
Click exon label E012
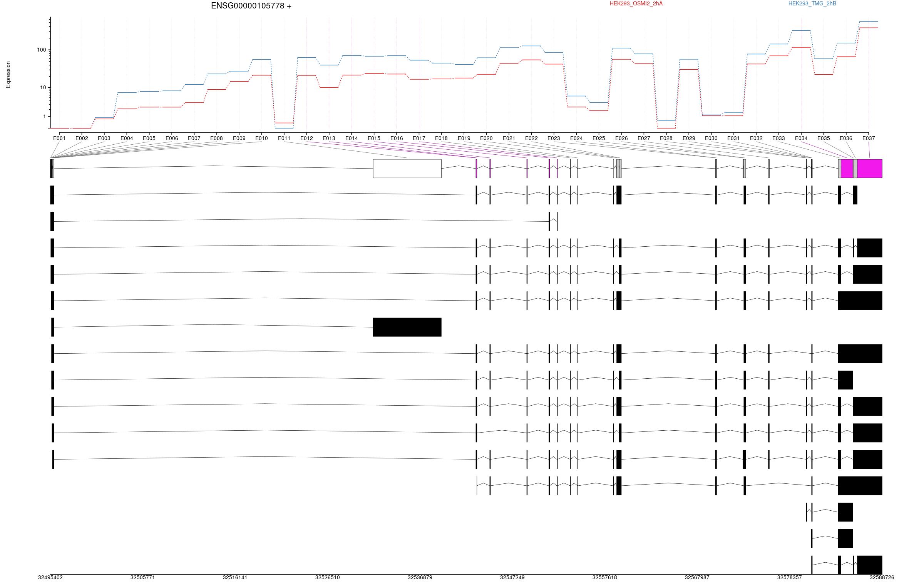pyautogui.click(x=306, y=138)
